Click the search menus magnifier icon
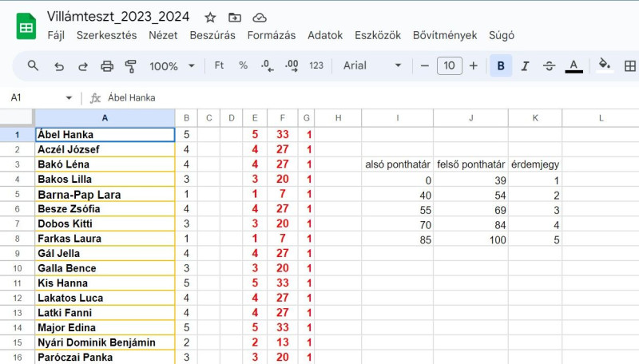This screenshot has width=639, height=364. click(x=33, y=65)
